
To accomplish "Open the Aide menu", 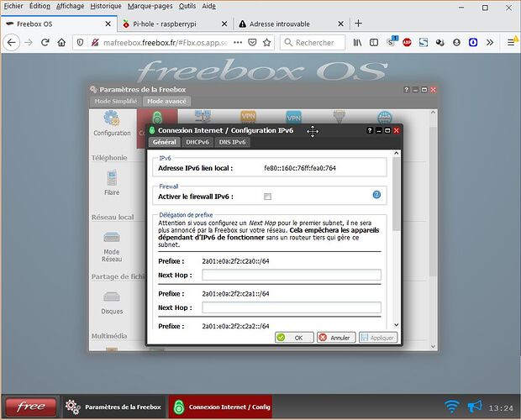I will pos(208,6).
